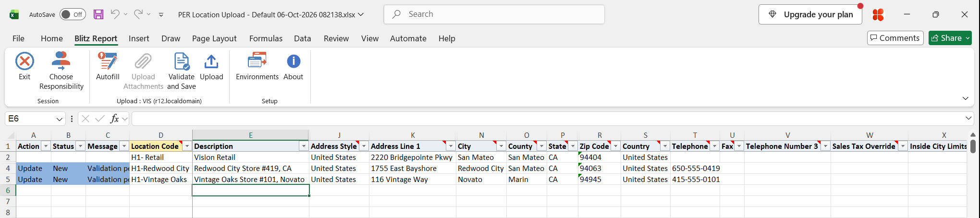Run the Autofill tool

(108, 66)
